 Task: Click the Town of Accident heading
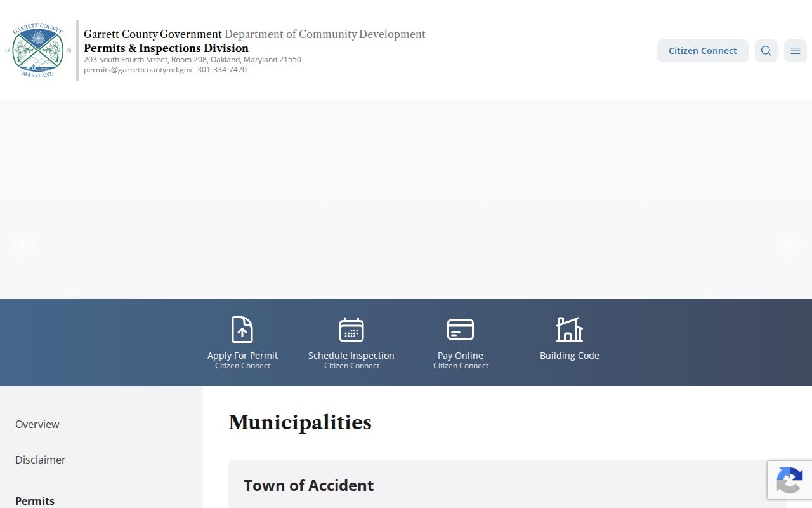pos(309,485)
